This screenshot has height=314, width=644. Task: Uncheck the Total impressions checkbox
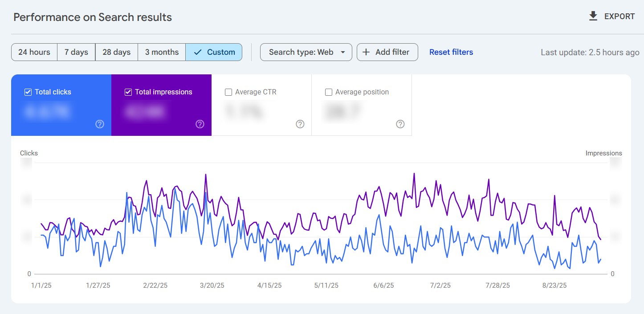pyautogui.click(x=128, y=92)
